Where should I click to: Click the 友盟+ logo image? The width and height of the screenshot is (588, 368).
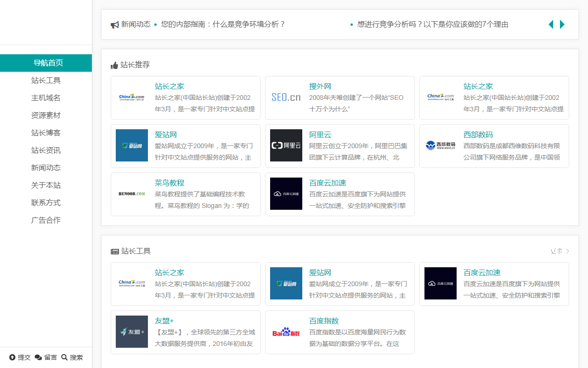[x=132, y=332]
